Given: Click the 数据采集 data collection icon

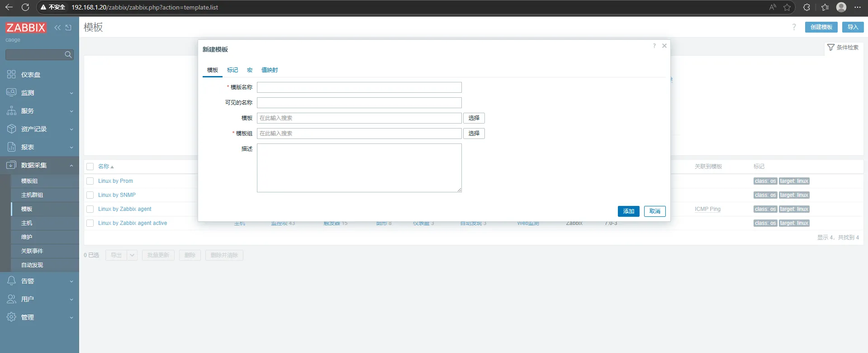Looking at the screenshot, I should click(x=11, y=165).
